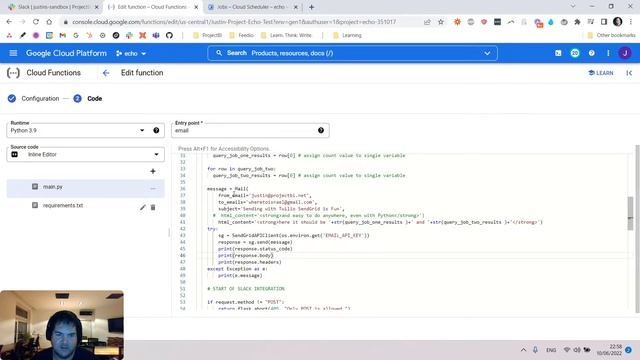
Task: Open the Slack bookmark icon
Action: 129,36
